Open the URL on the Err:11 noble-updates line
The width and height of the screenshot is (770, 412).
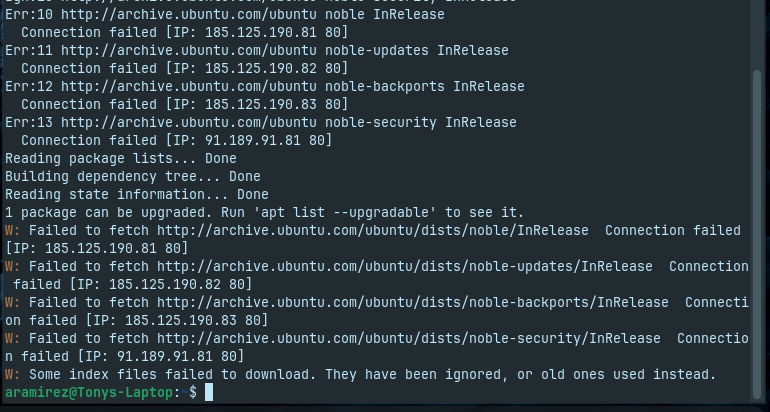coord(189,50)
